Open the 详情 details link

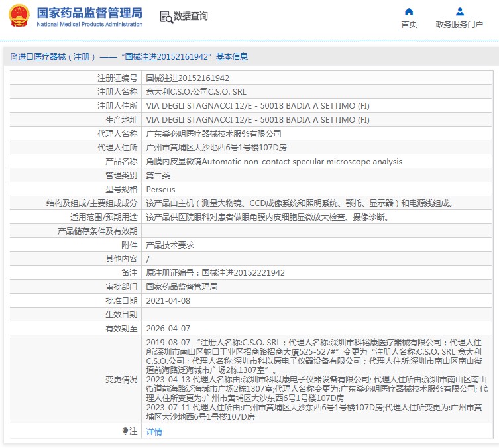[x=154, y=432]
